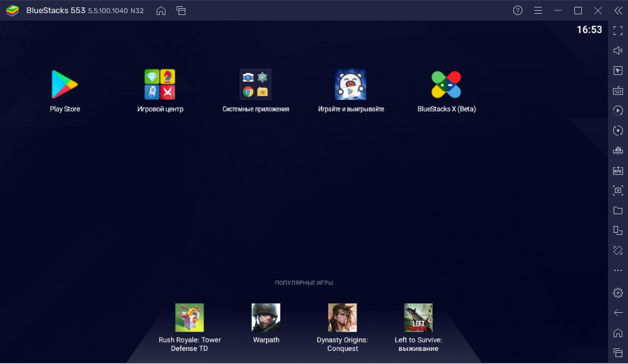Open the Settings gear in the sidebar
The height and width of the screenshot is (364, 628).
(x=618, y=293)
